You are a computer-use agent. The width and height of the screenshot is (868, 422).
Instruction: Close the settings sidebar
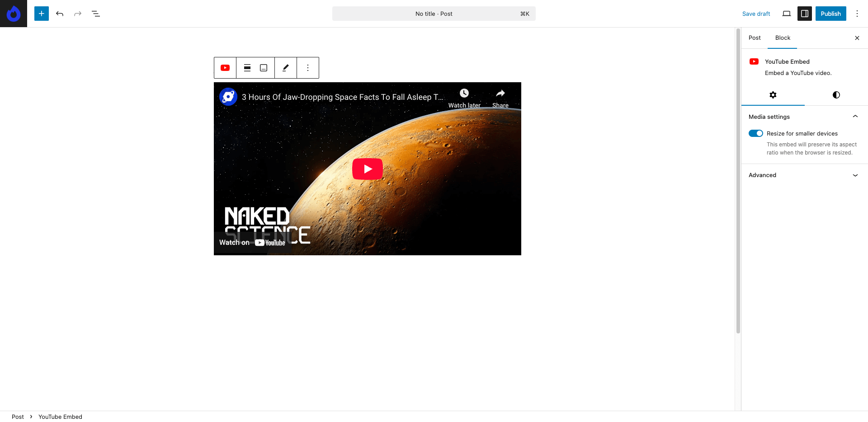pyautogui.click(x=857, y=38)
